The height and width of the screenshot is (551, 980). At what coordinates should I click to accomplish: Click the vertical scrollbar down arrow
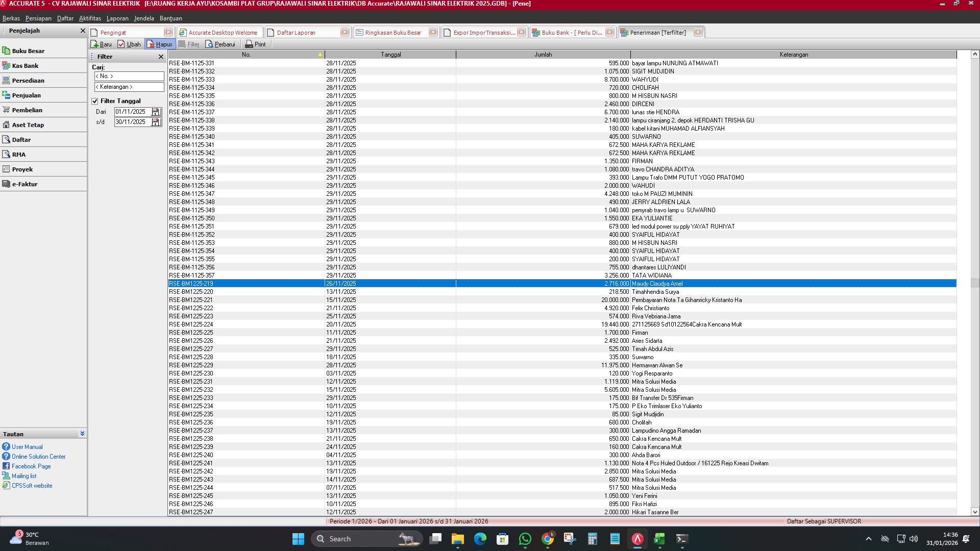974,512
